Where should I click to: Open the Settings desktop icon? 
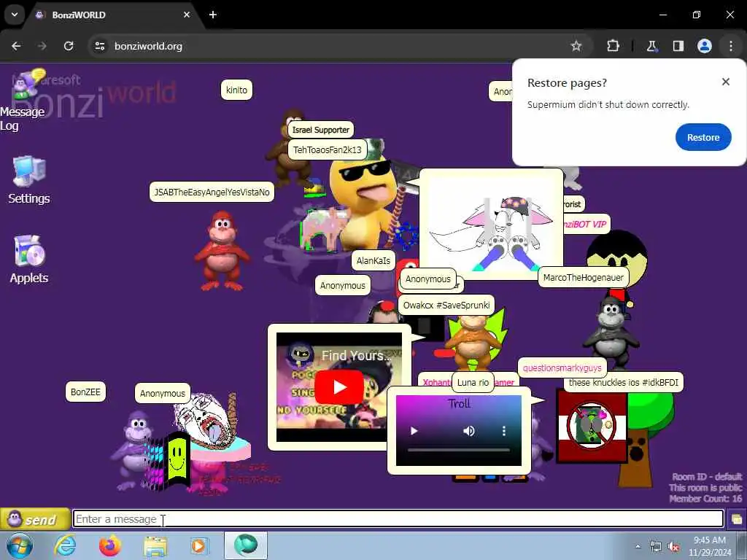[28, 181]
